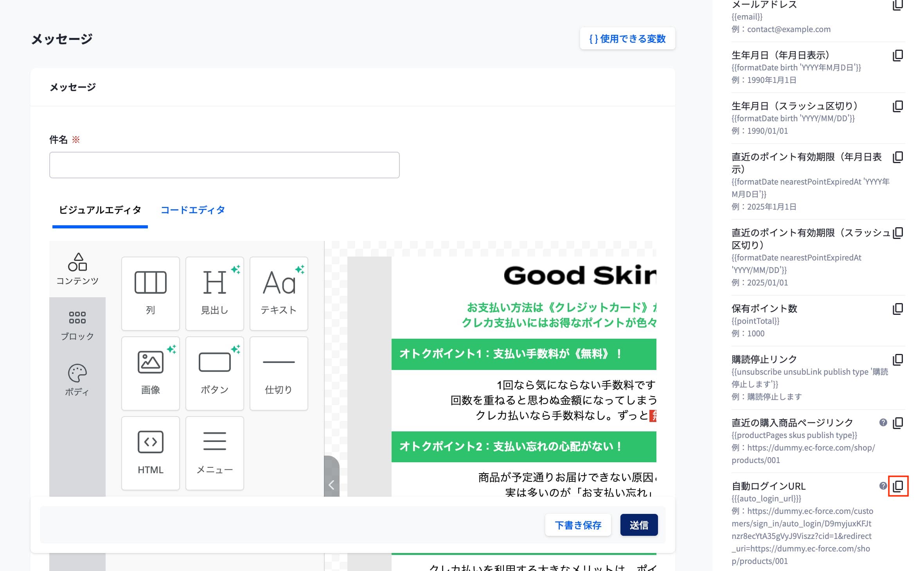Image resolution: width=924 pixels, height=571 pixels.
Task: Select the ビジュアルエディタ tab
Action: (100, 210)
